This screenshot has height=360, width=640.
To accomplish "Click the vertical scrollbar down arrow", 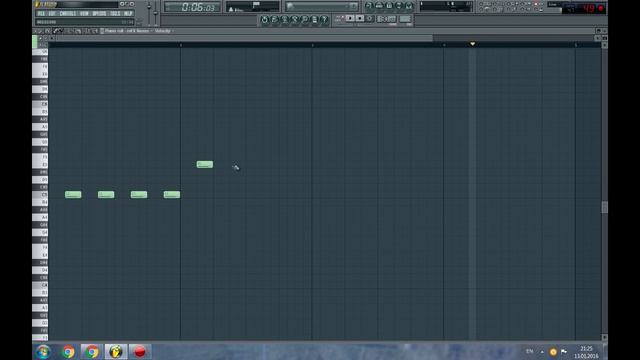I will (x=604, y=338).
